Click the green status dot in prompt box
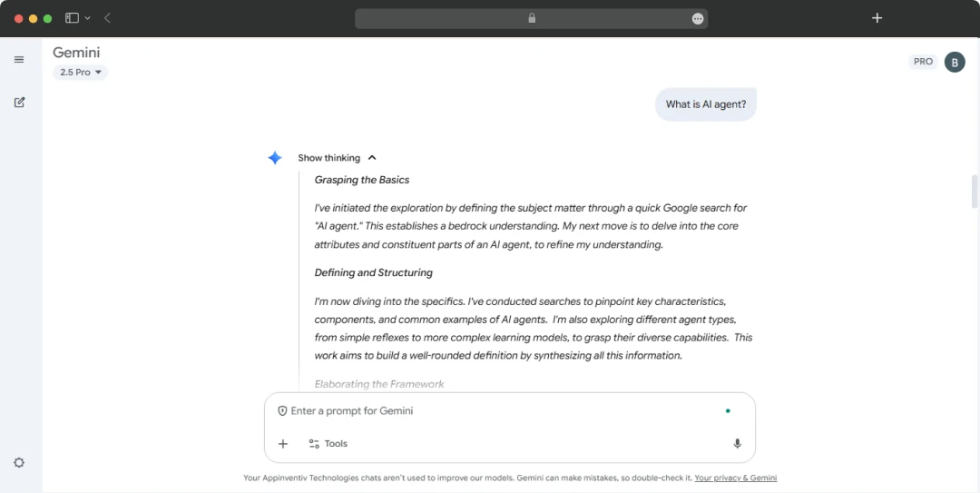 (x=728, y=411)
